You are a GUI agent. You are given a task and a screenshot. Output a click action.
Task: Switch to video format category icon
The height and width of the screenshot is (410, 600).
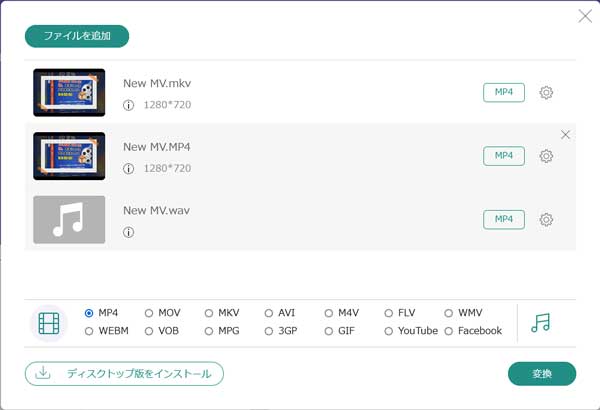(49, 323)
